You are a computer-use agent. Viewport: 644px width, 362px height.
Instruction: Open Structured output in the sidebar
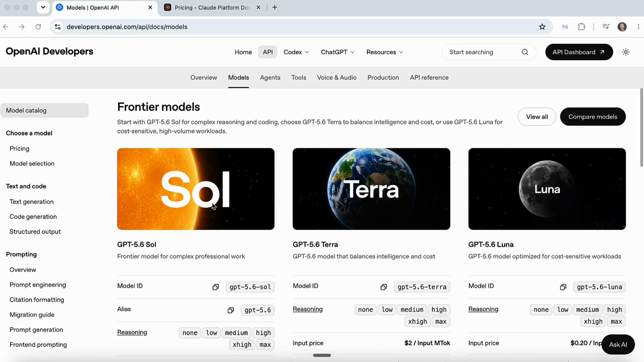click(x=35, y=232)
